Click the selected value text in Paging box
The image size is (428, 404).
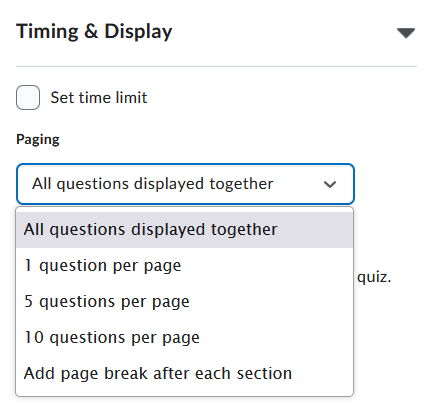(x=153, y=184)
